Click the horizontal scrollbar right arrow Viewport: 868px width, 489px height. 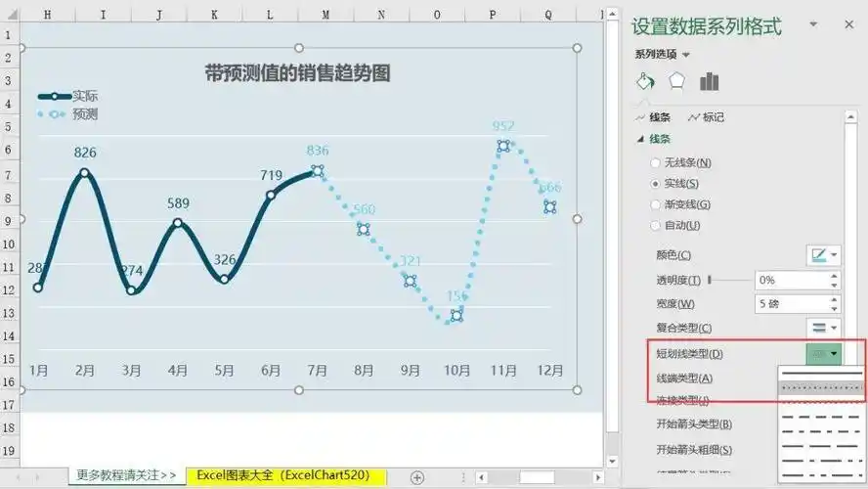597,477
